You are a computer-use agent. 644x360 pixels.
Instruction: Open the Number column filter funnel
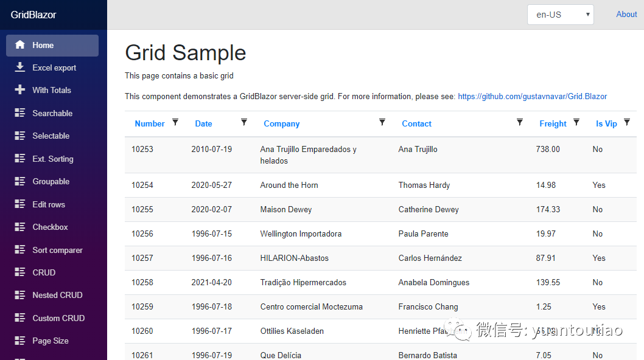pos(175,122)
